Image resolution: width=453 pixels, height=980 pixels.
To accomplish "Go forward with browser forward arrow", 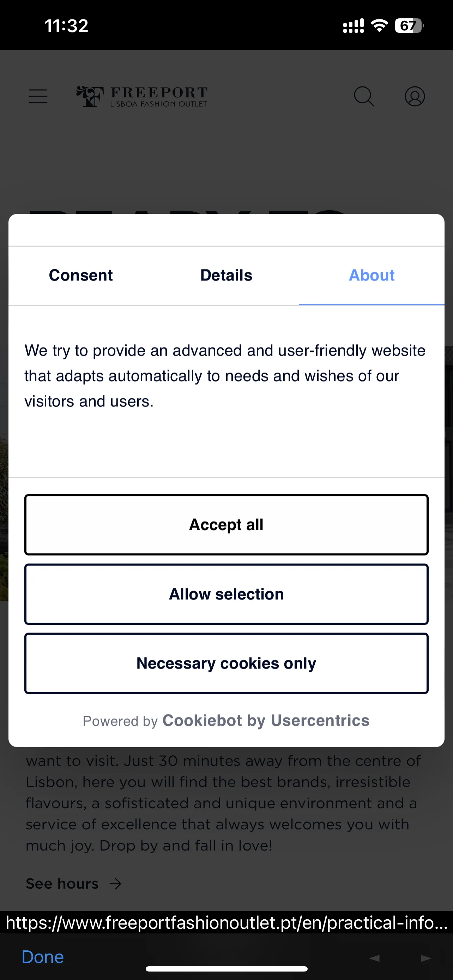I will [x=426, y=958].
